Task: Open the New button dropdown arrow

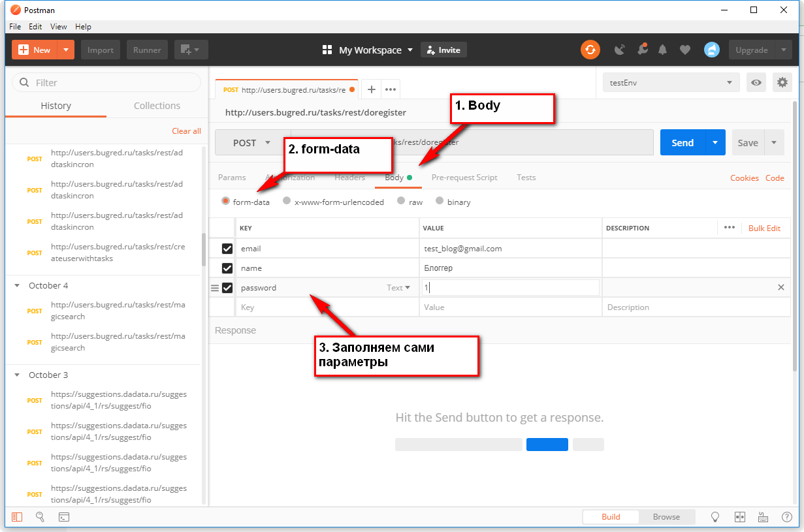Action: click(66, 50)
